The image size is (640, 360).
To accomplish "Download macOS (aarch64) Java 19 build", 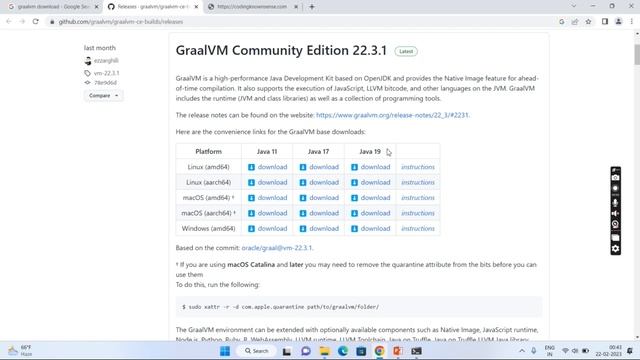I will click(x=371, y=213).
